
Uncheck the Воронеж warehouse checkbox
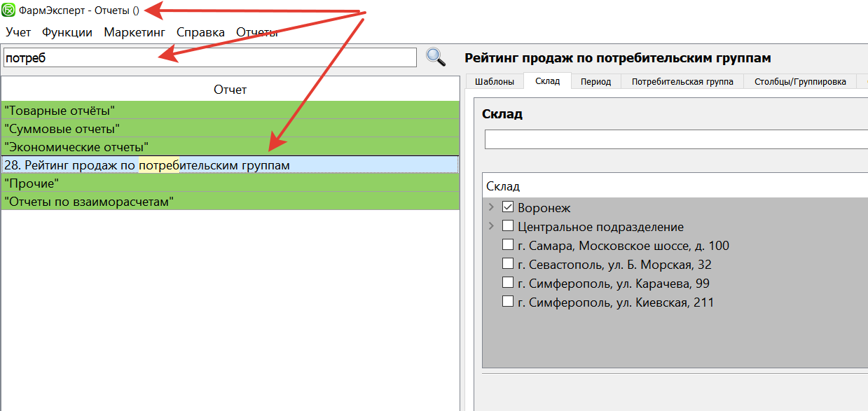[x=508, y=208]
